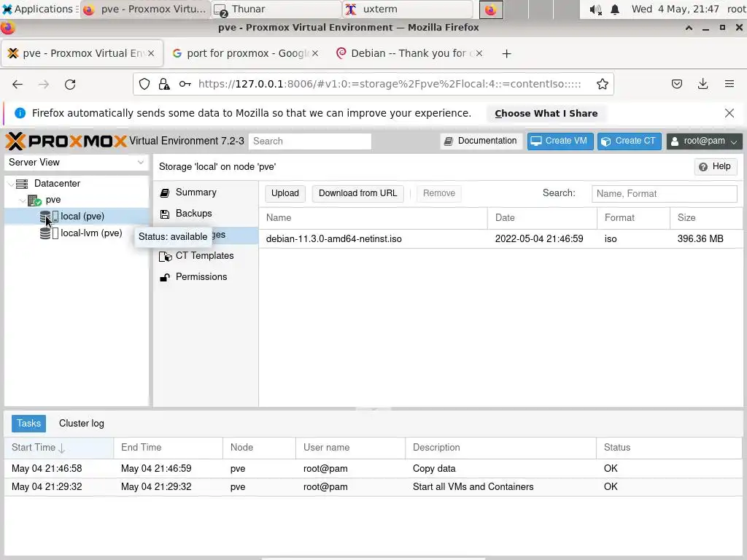Close the Google search tab
Image resolution: width=747 pixels, height=560 pixels.
315,53
